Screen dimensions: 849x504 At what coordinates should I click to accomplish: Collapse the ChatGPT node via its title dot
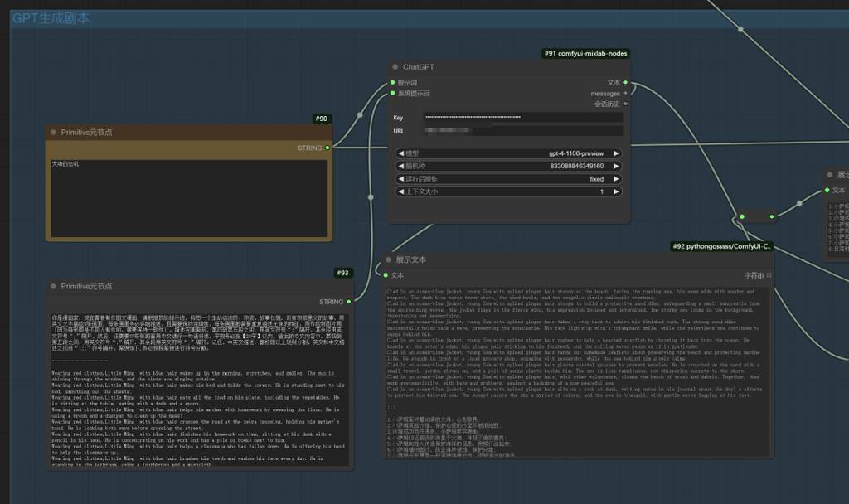395,67
